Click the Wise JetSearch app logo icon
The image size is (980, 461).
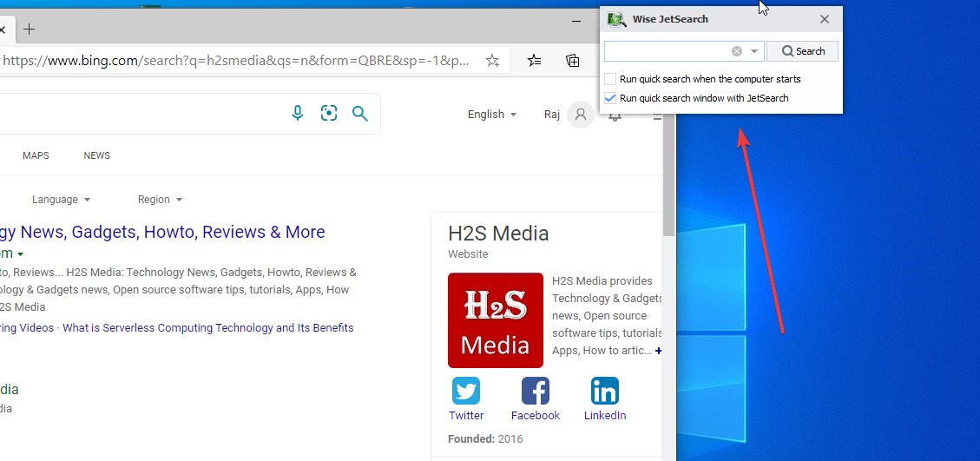point(616,19)
